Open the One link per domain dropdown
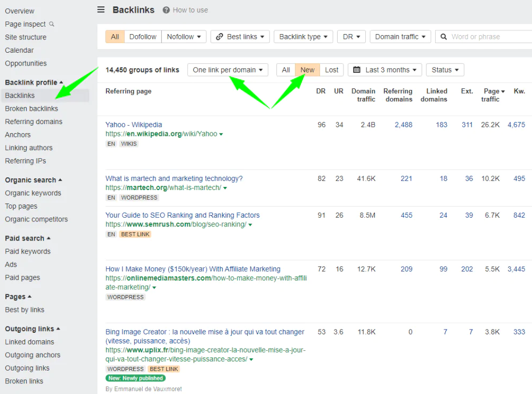This screenshot has width=532, height=394. coord(227,70)
